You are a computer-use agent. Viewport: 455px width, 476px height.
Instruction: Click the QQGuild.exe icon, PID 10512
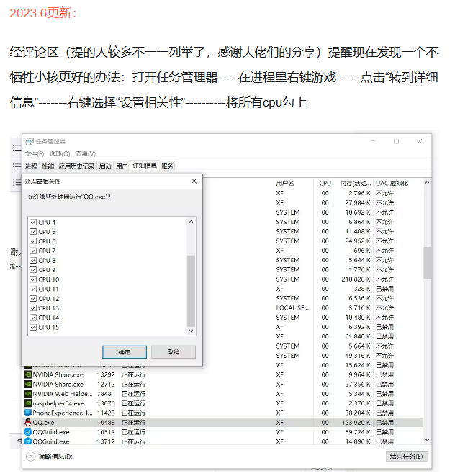point(28,432)
